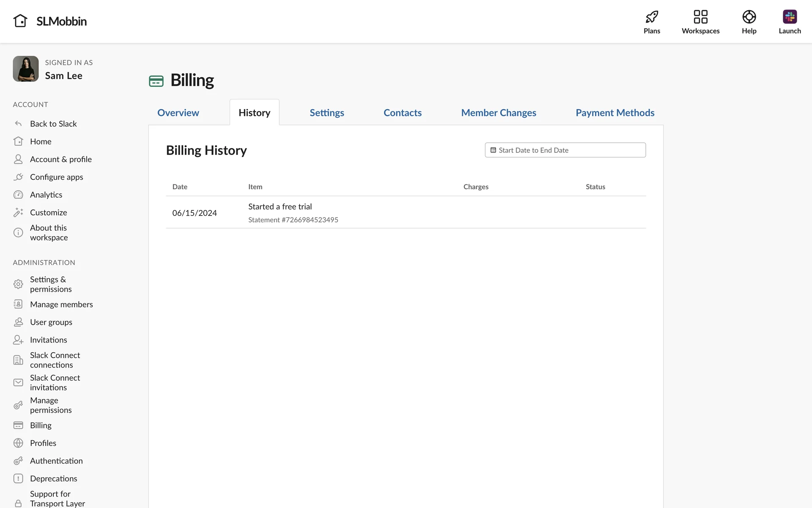
Task: Click the SLMobbin home logo icon
Action: (20, 21)
